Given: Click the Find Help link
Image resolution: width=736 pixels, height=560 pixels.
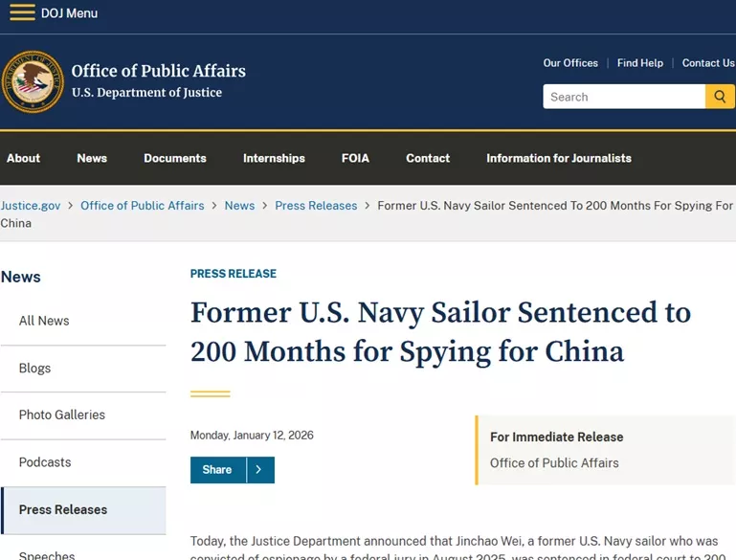Looking at the screenshot, I should [x=640, y=63].
